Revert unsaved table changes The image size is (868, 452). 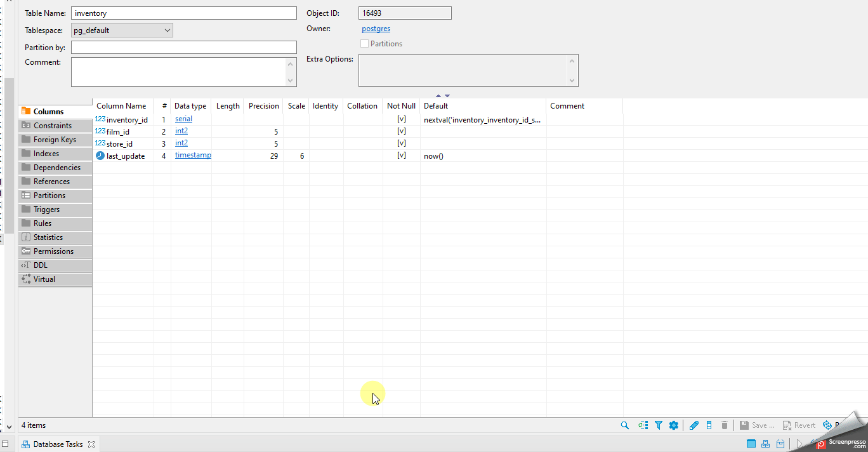pyautogui.click(x=798, y=425)
